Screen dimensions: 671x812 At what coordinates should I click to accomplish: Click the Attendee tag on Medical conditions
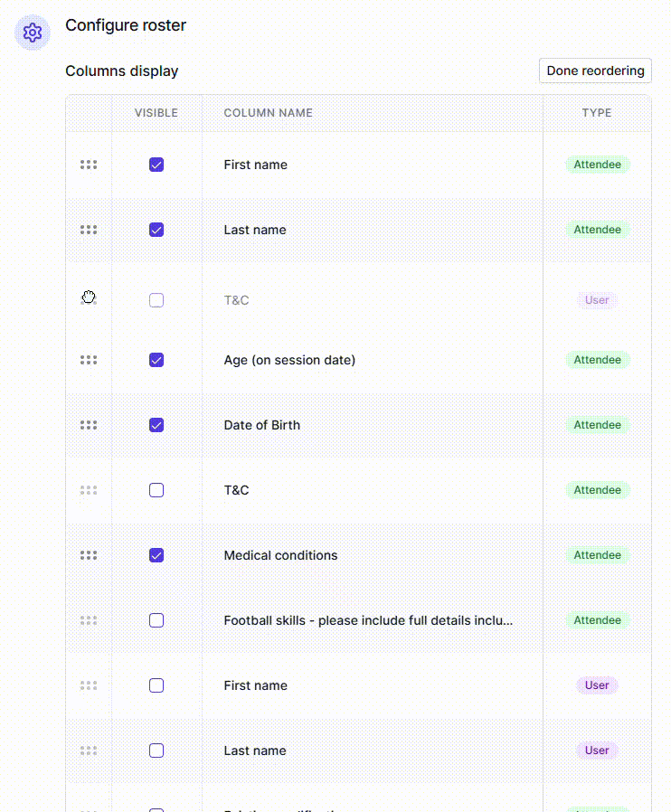[597, 555]
